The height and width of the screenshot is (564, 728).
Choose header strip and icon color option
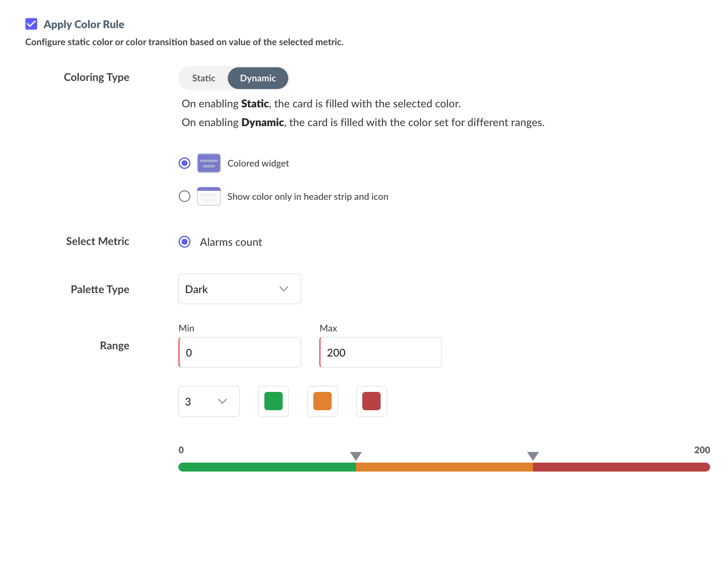point(184,196)
